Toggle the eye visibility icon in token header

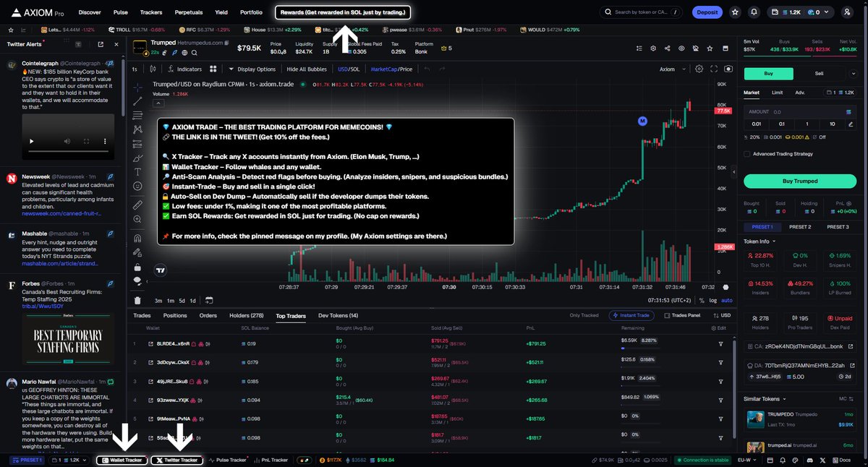[681, 48]
